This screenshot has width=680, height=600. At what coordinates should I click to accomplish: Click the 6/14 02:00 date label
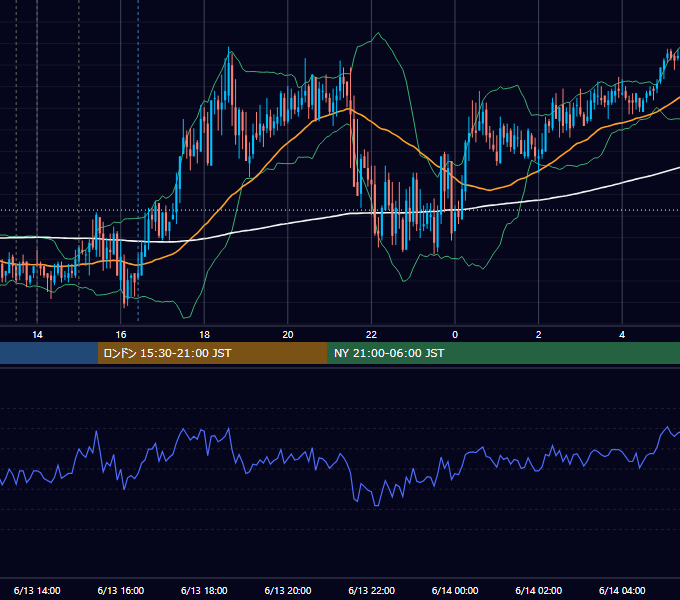(539, 590)
